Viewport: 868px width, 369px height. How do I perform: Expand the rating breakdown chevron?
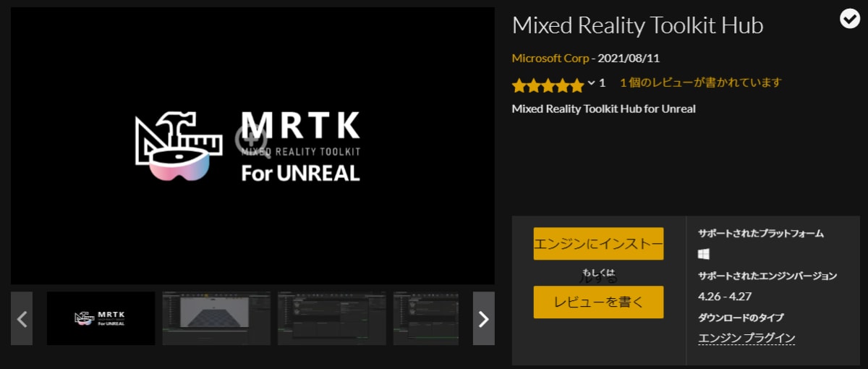[591, 83]
